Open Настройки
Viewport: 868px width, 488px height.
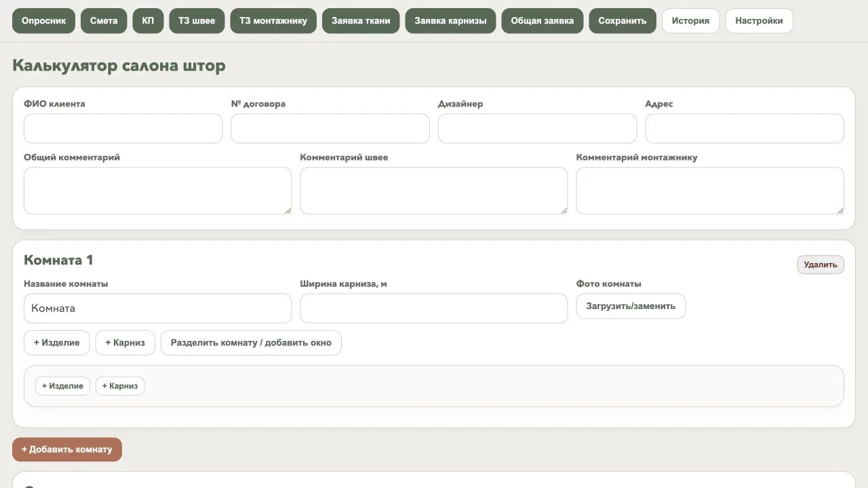(759, 20)
